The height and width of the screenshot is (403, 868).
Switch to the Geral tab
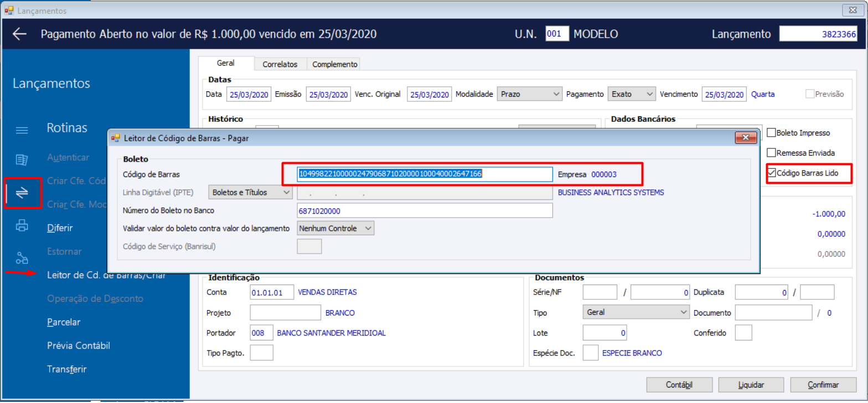click(x=226, y=64)
